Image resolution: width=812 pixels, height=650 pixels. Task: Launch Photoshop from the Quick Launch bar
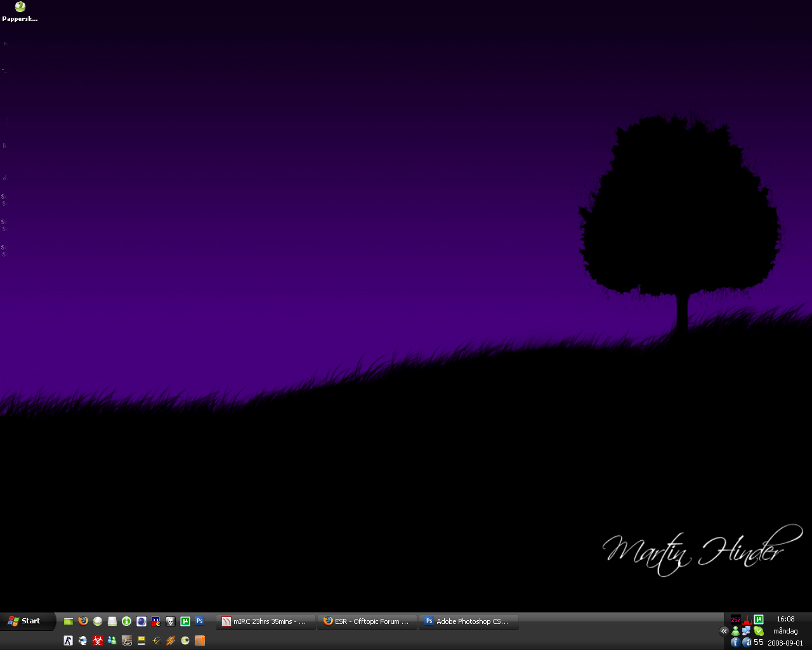pyautogui.click(x=200, y=621)
